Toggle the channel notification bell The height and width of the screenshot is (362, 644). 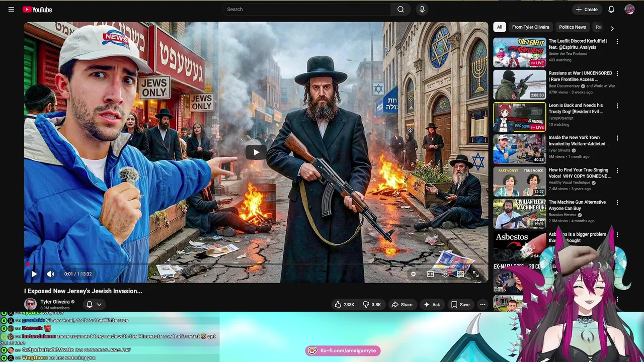coord(90,304)
